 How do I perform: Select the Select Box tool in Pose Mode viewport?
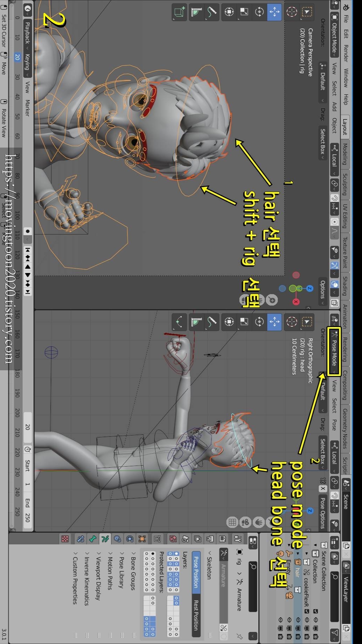pyautogui.click(x=307, y=322)
